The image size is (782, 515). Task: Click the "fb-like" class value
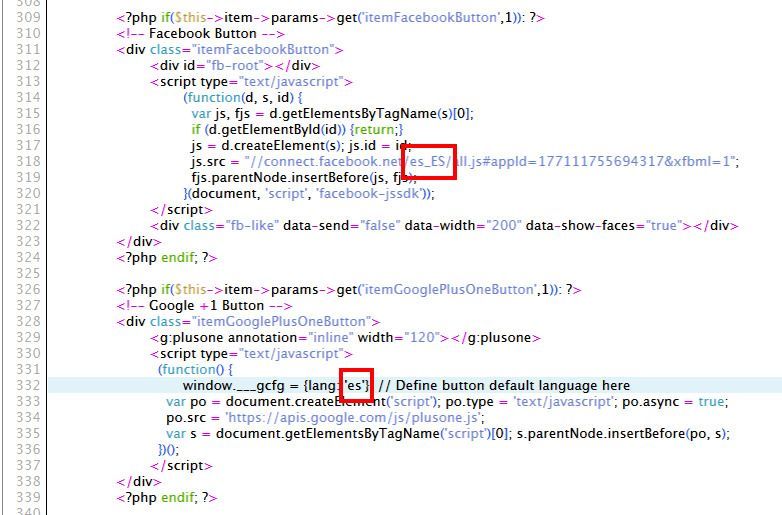(252, 226)
